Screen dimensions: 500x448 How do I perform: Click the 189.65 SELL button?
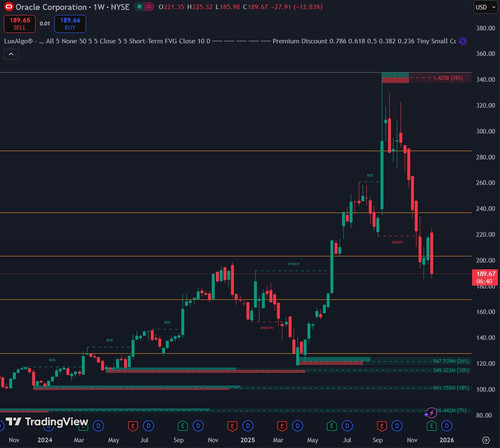20,24
